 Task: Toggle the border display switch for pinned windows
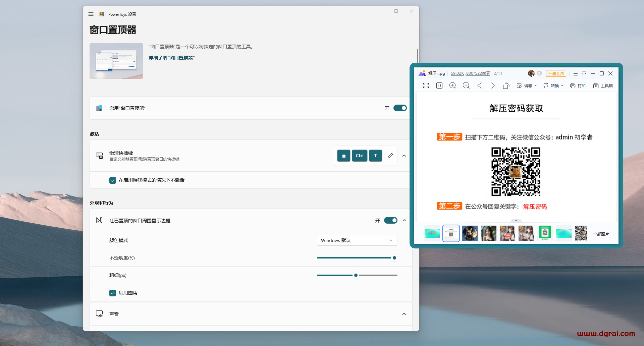pyautogui.click(x=390, y=220)
